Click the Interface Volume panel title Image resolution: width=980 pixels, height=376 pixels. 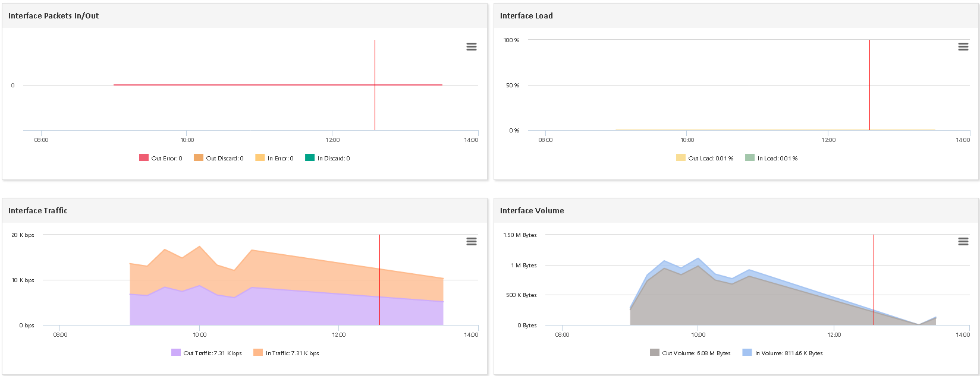click(x=532, y=211)
